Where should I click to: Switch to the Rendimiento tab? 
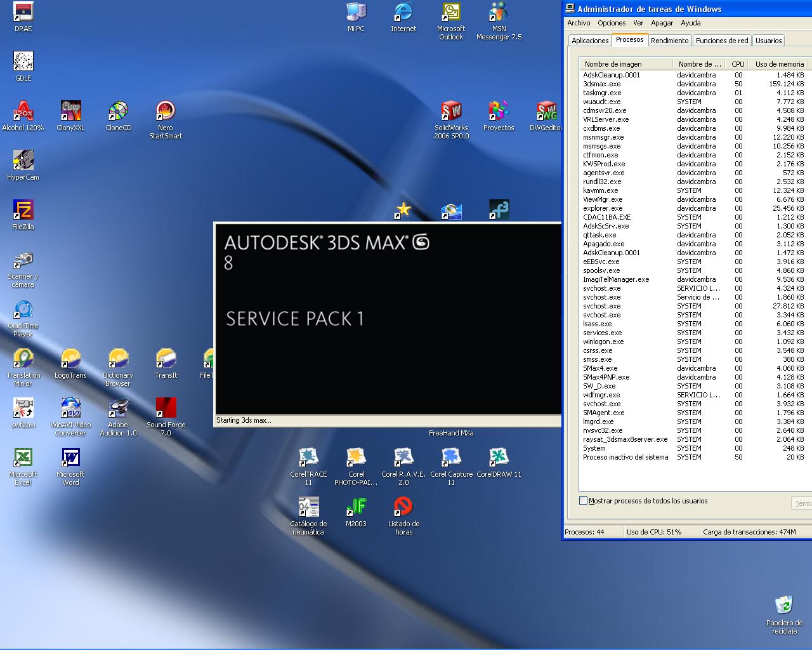pos(670,41)
